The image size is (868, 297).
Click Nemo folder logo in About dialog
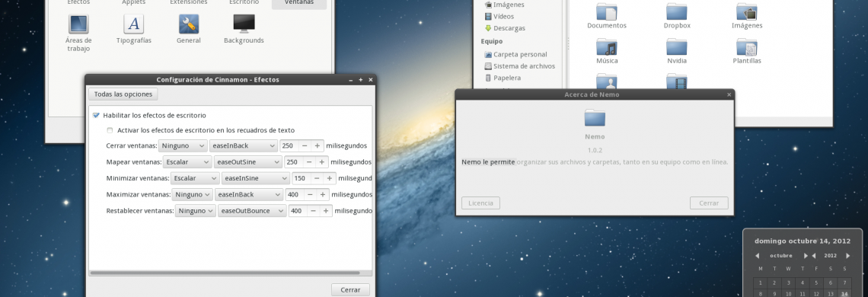tap(595, 117)
